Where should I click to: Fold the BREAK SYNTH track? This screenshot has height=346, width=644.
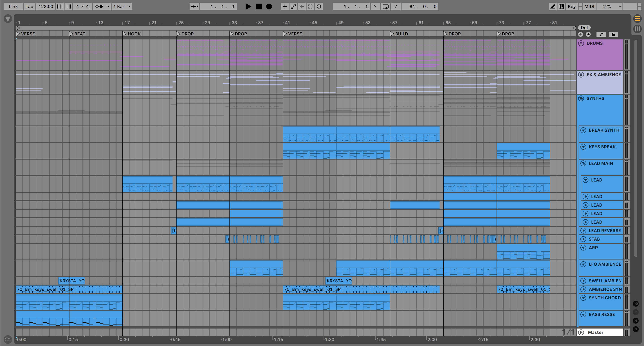click(x=583, y=130)
